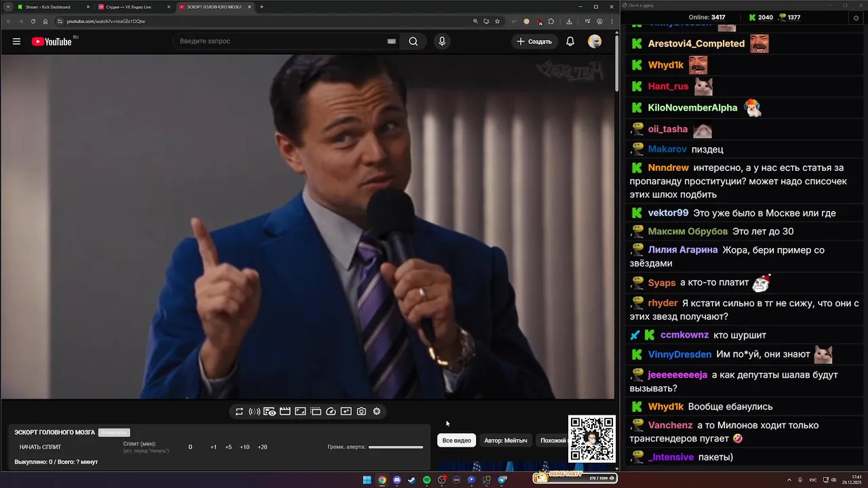Click the magnifier search button
The width and height of the screenshot is (868, 488).
[413, 41]
